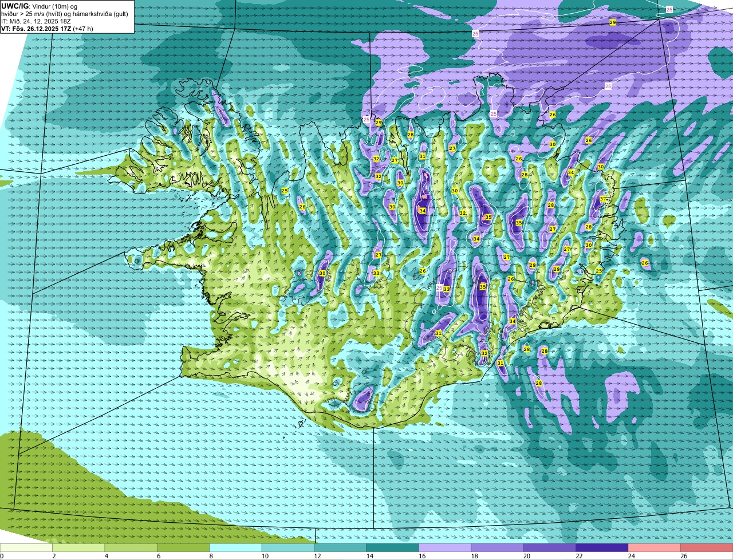Click the legend tick label "8"
The height and width of the screenshot is (560, 733).
(210, 556)
